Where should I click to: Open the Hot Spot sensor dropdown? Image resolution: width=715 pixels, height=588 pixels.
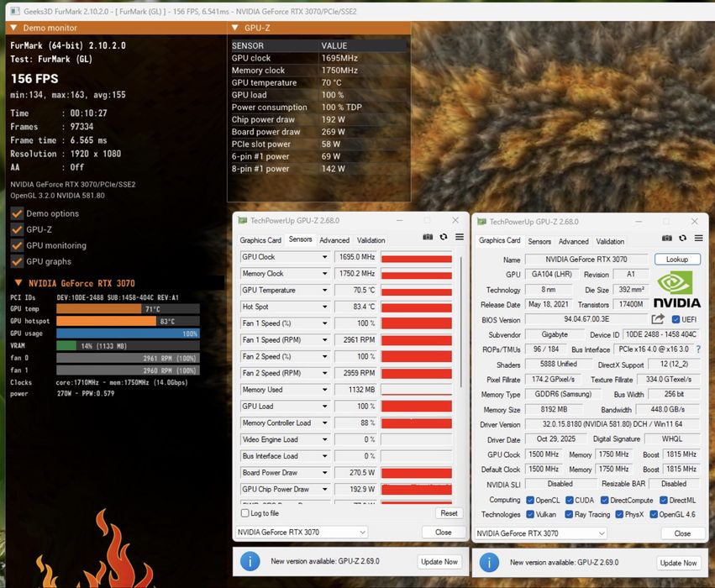[x=324, y=307]
